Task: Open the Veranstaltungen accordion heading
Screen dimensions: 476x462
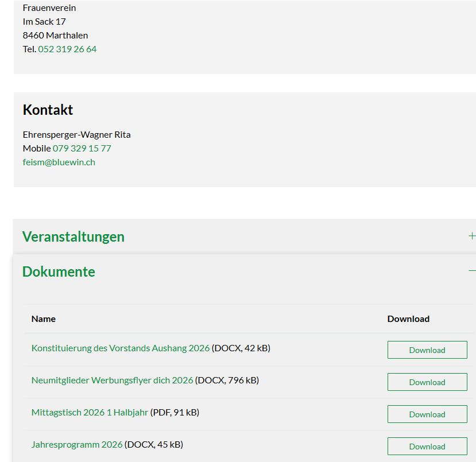Action: [73, 236]
